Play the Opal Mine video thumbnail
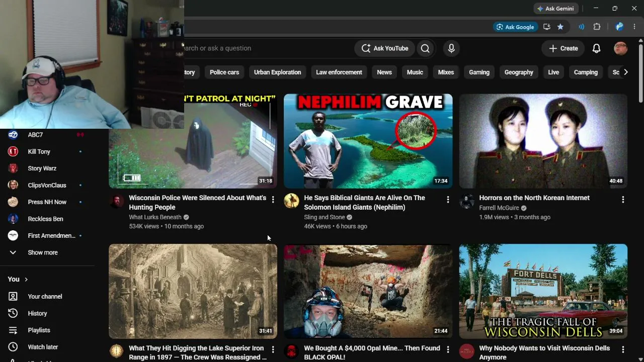644x362 pixels. tap(368, 291)
